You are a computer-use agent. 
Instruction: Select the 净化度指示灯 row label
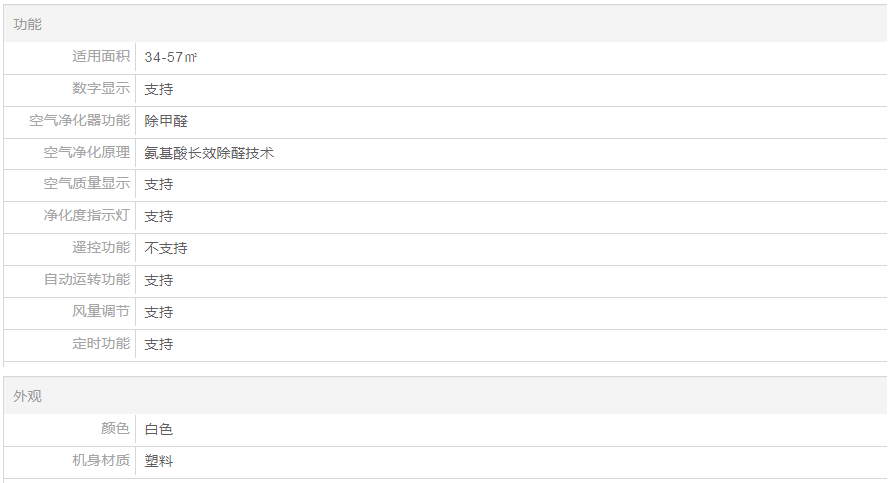(87, 216)
